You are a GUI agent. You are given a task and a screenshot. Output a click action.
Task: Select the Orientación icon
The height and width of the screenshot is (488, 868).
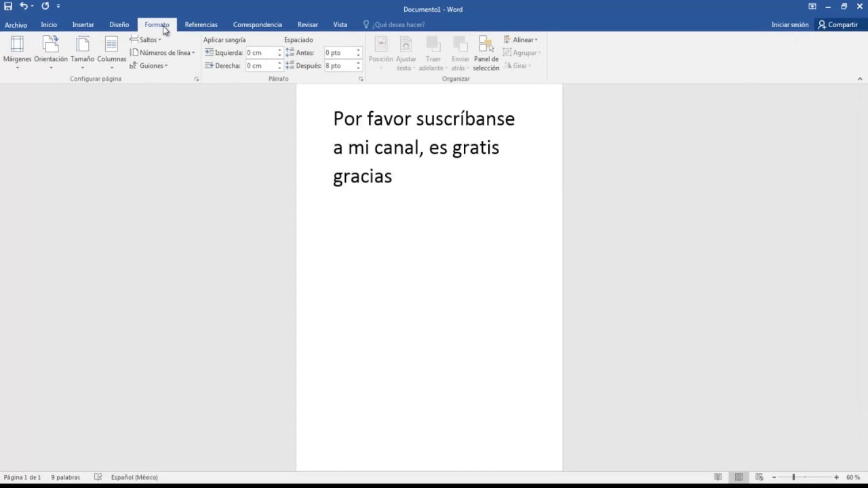click(x=51, y=52)
